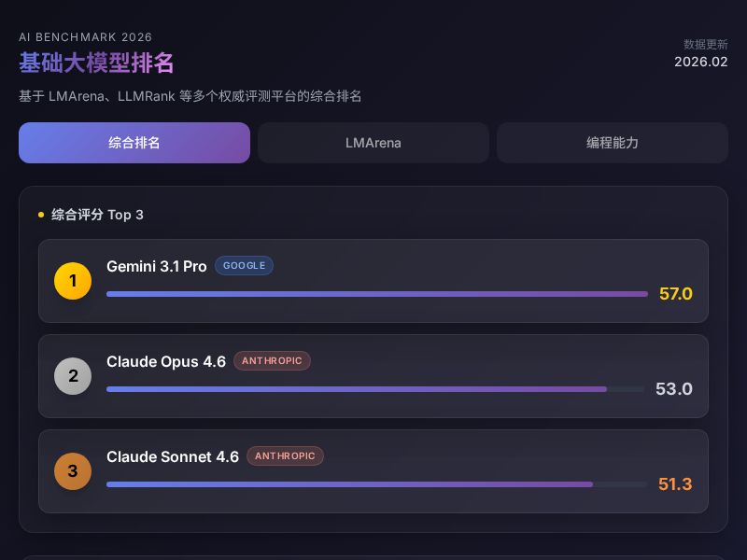Viewport: 747px width, 560px height.
Task: Select the 编程能力 tab
Action: tap(613, 143)
